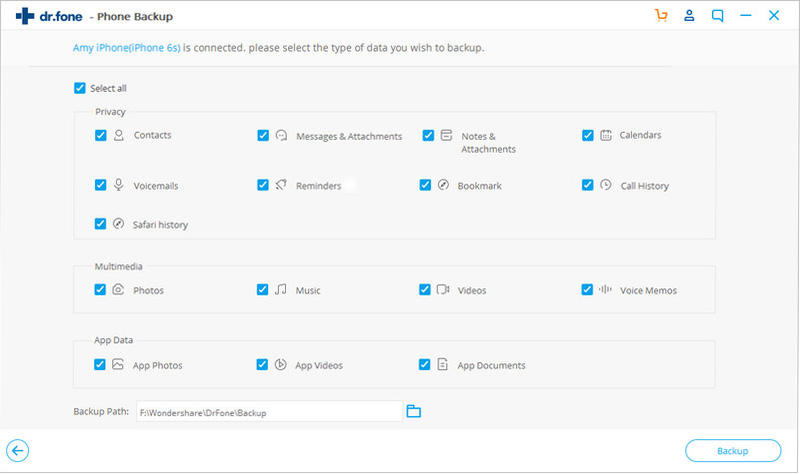Screen dimensions: 800x474
Task: Go back using the circled arrow
Action: point(17,451)
